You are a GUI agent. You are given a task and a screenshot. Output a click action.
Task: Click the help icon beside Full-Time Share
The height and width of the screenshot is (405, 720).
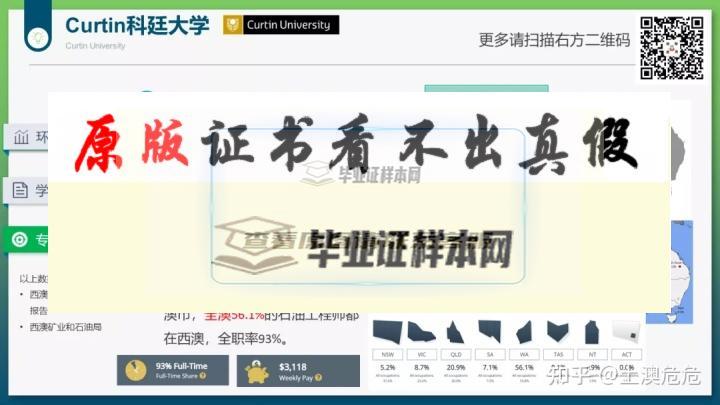203,376
